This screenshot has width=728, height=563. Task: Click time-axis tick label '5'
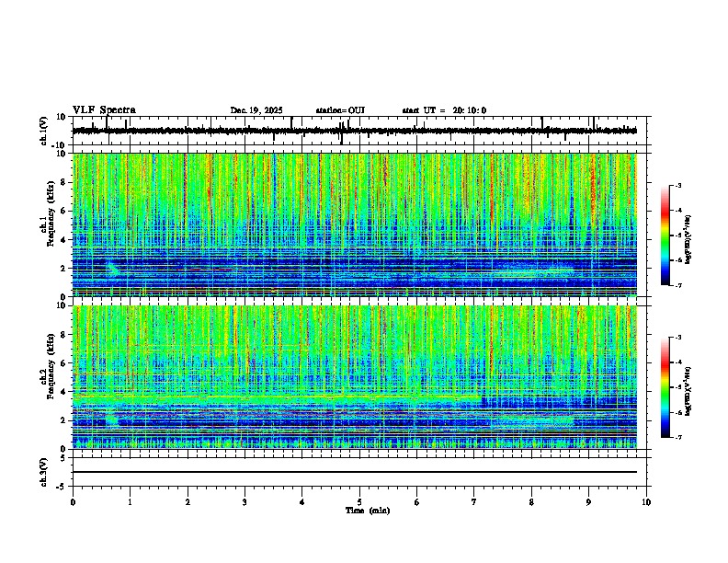pyautogui.click(x=359, y=502)
